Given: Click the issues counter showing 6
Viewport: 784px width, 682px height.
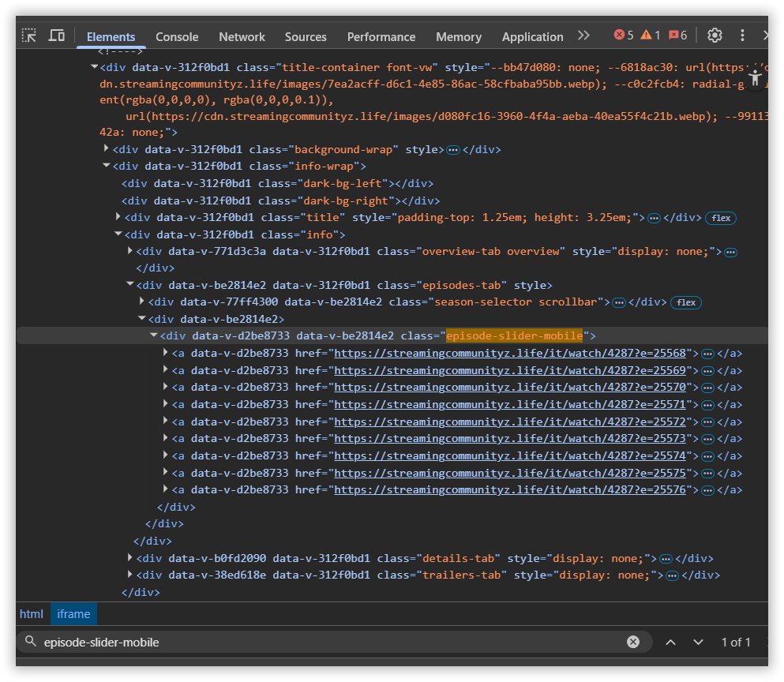Looking at the screenshot, I should [x=677, y=36].
